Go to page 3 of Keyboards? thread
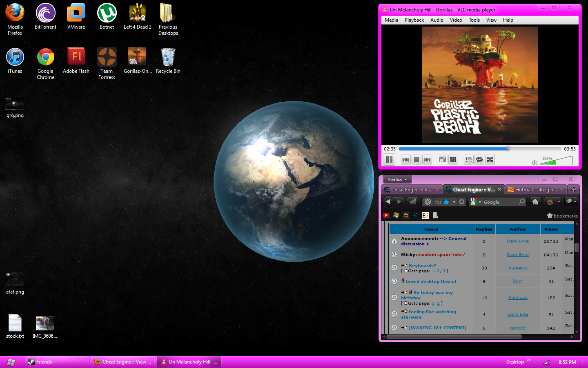588x368 pixels. 443,271
